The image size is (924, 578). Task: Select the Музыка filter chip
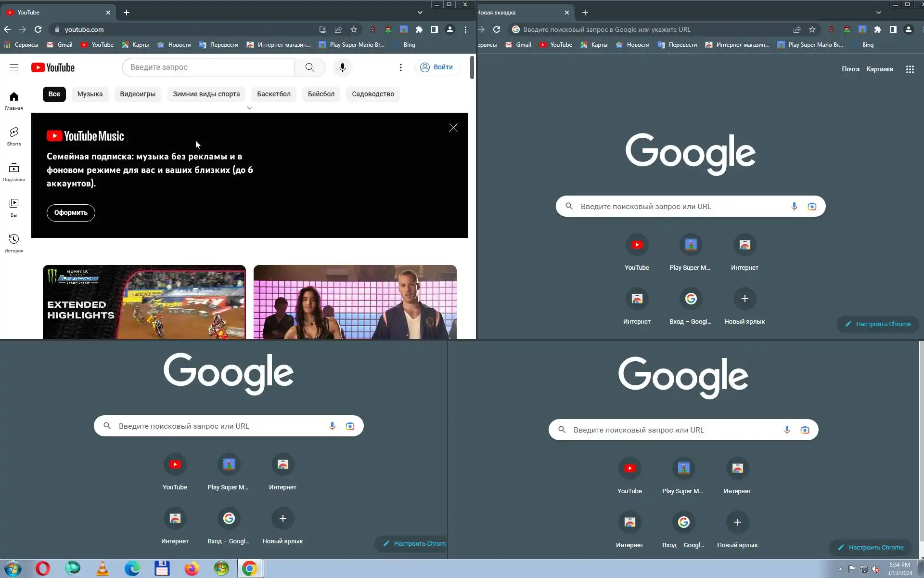point(90,94)
